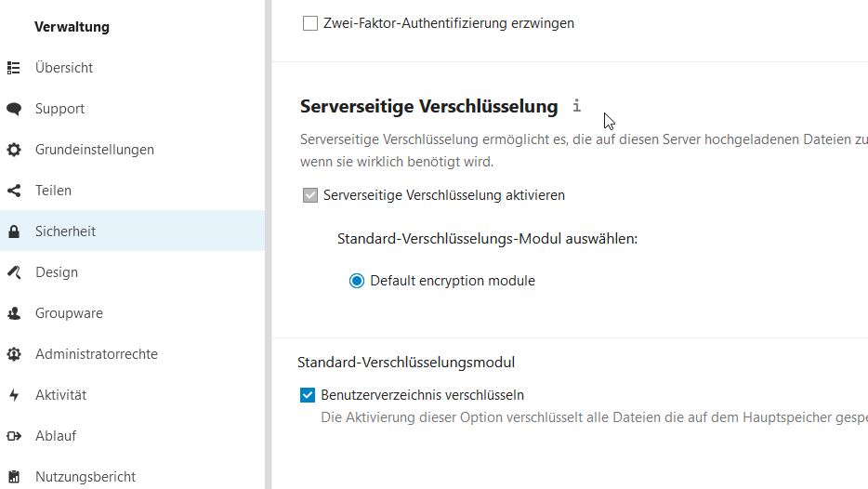The width and height of the screenshot is (868, 489).
Task: Click the Groupware person icon
Action: (x=14, y=313)
